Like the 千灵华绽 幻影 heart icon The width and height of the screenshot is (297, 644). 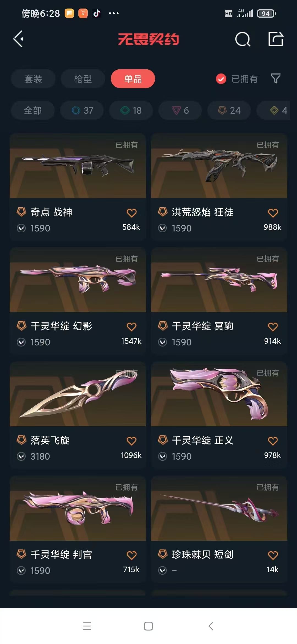click(x=131, y=327)
